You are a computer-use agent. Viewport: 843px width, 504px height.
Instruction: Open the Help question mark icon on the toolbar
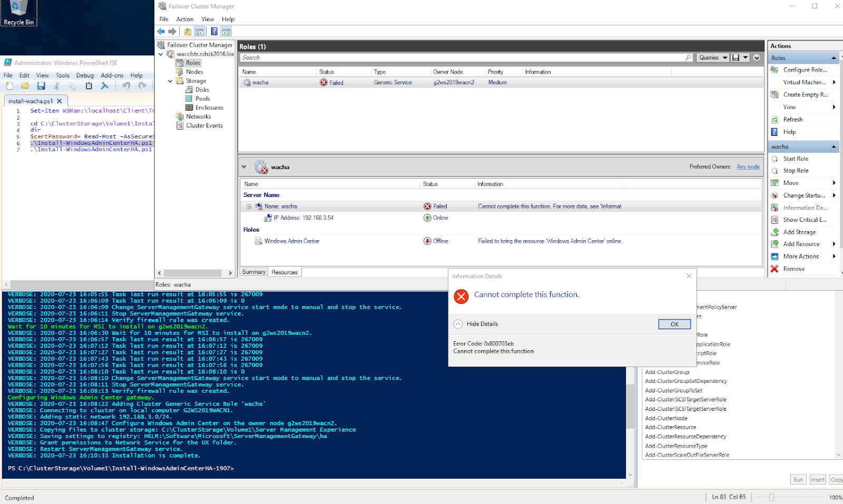214,31
